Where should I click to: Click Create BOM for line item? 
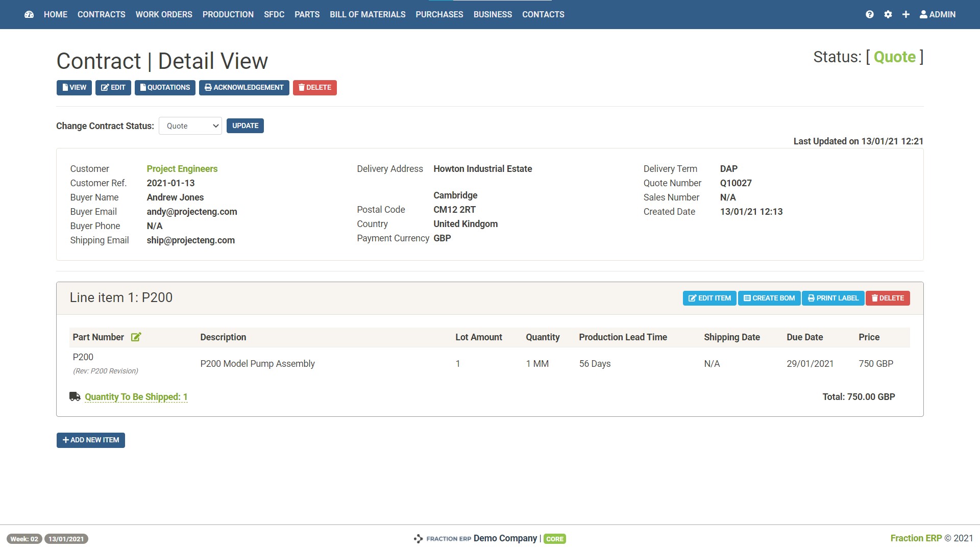click(769, 298)
